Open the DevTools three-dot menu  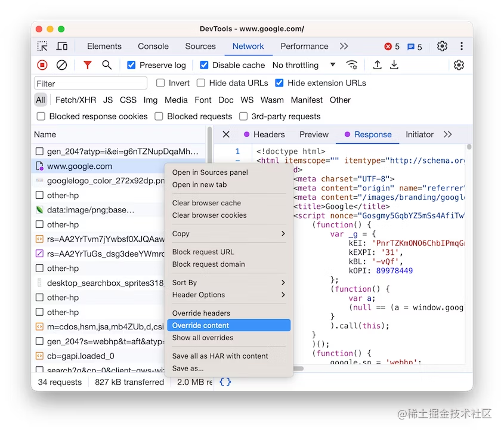pos(462,47)
